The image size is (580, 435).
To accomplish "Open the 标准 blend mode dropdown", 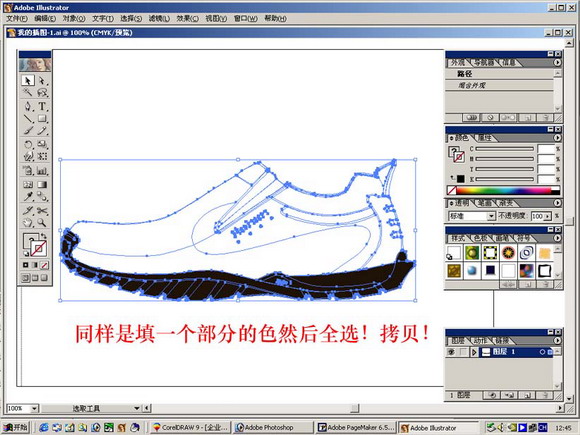I will click(491, 216).
